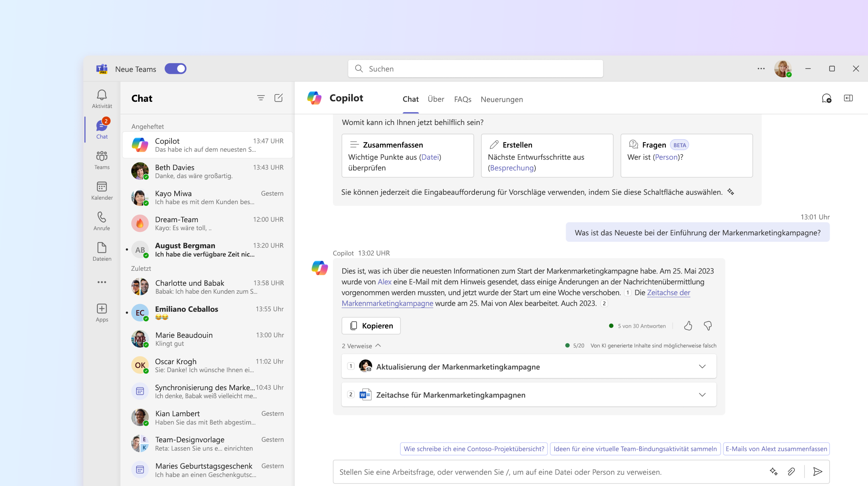This screenshot has width=868, height=486.
Task: Open the Kalender icon
Action: pyautogui.click(x=102, y=186)
